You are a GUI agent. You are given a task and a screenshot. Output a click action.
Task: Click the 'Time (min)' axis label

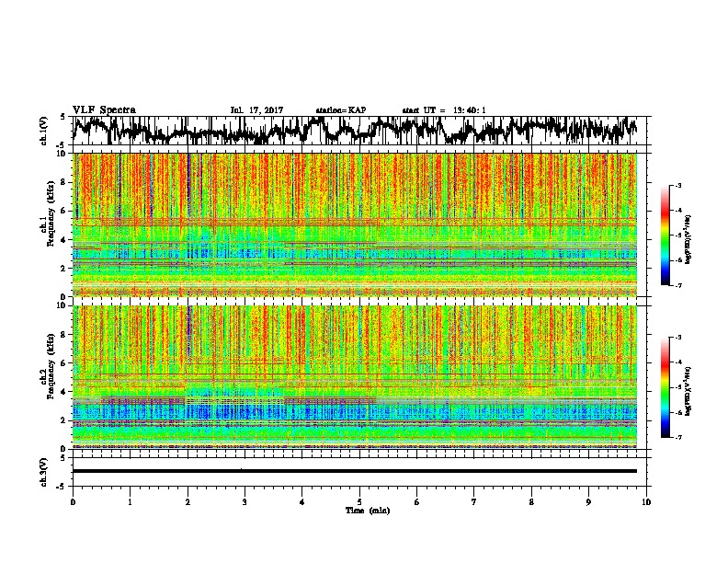click(x=368, y=511)
